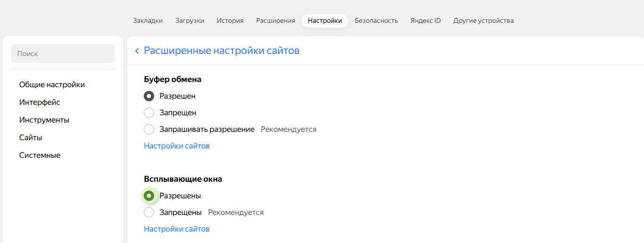Screen dimensions: 644x243
Task: Click the back chevron beside Расширенные настройки сайтов
Action: [x=137, y=51]
